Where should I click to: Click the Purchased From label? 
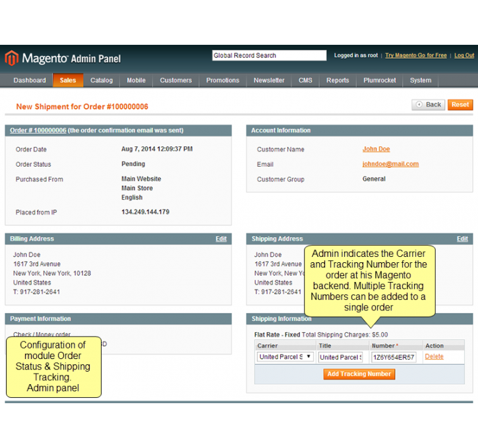point(40,179)
